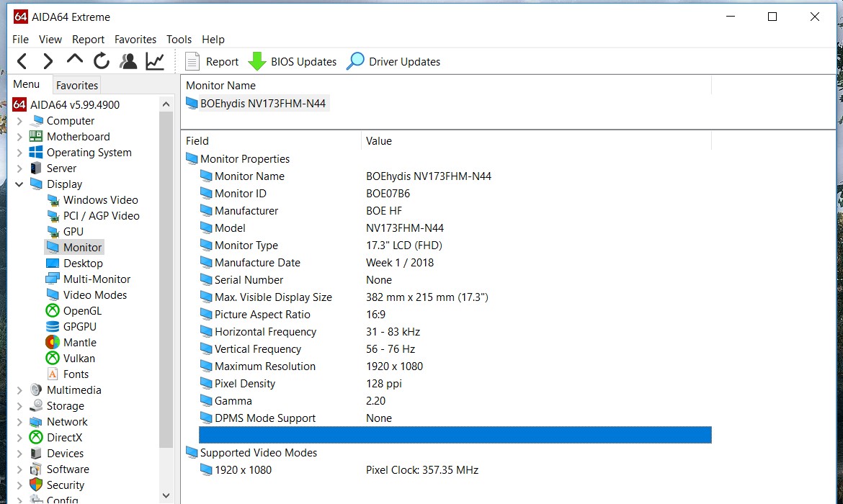
Task: Select Video Modes tree item
Action: coord(94,295)
